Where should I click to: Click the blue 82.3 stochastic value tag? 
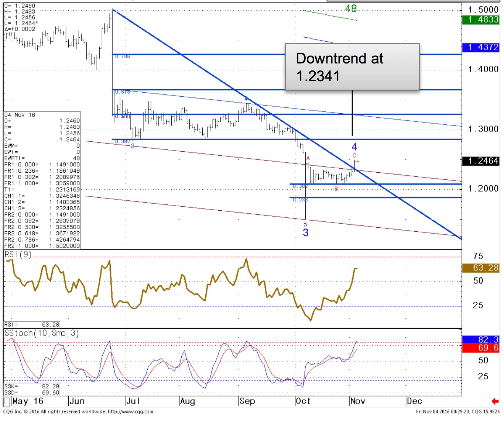pyautogui.click(x=480, y=339)
